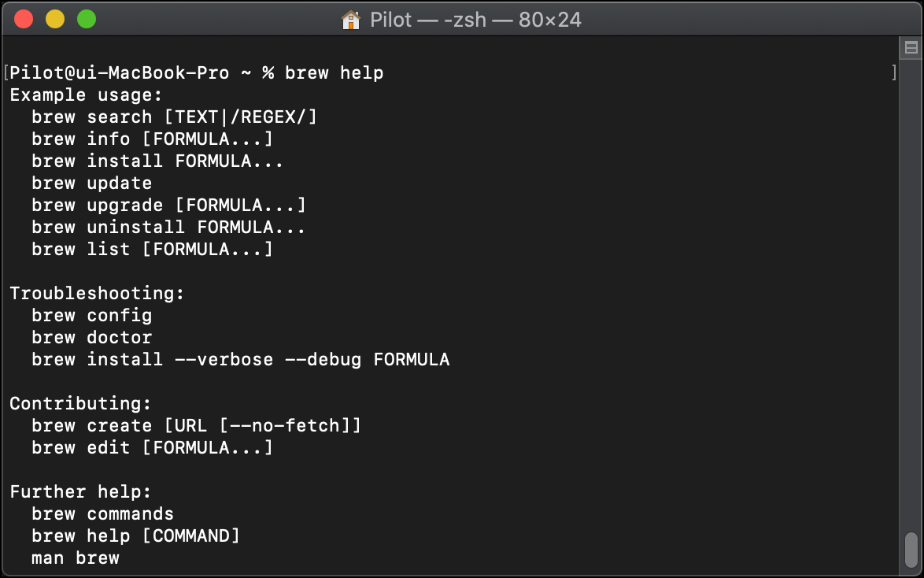Click the 'brew list [FORMULA...]' line

[x=153, y=250]
